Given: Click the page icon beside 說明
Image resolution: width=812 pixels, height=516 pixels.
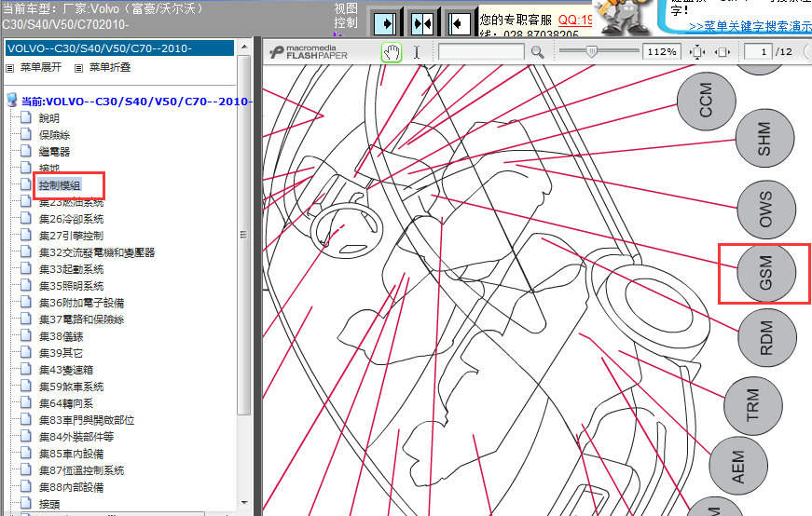Looking at the screenshot, I should click(x=26, y=117).
